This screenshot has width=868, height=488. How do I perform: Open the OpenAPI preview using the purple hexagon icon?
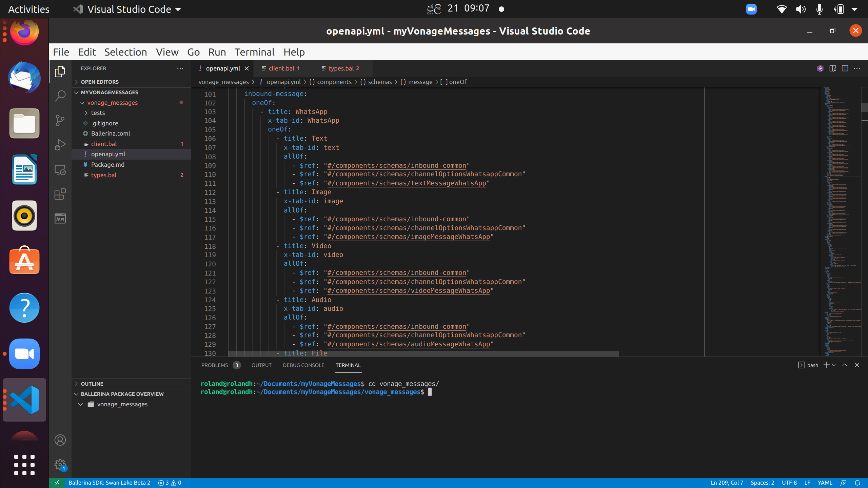click(821, 68)
